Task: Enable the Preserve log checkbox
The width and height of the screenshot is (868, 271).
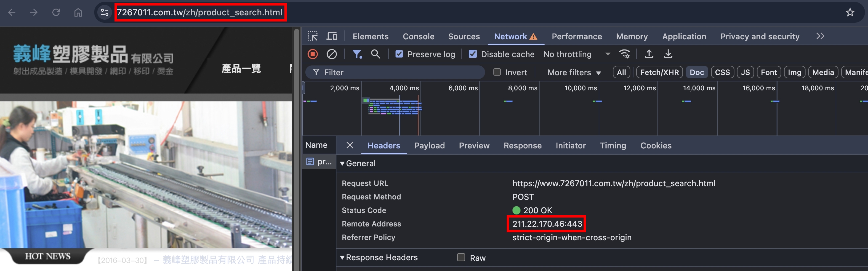Action: click(399, 54)
